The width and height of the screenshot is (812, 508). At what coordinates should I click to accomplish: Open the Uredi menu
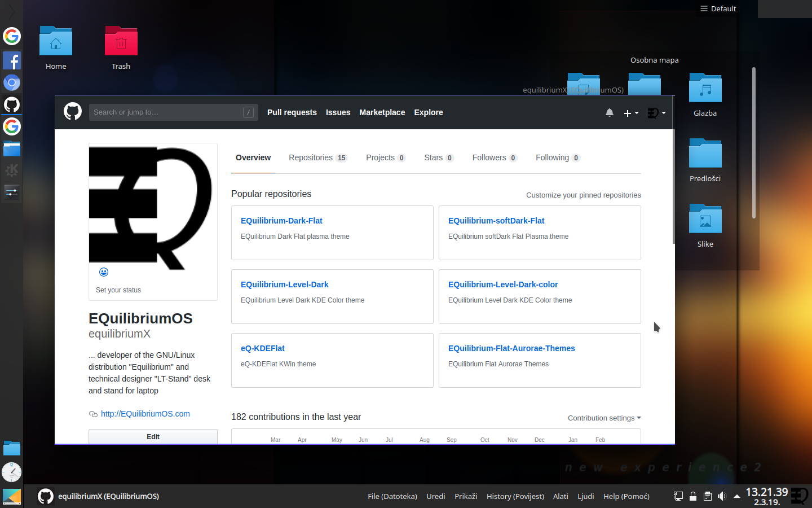[436, 496]
